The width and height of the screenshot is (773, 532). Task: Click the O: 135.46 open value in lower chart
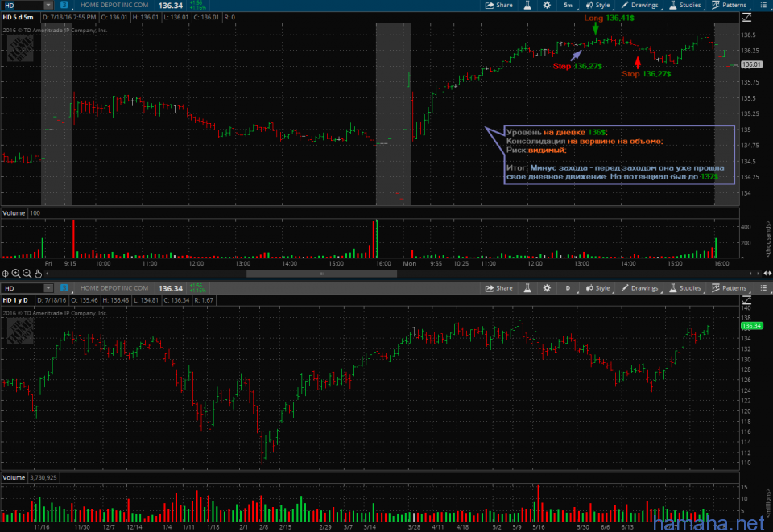(x=85, y=300)
